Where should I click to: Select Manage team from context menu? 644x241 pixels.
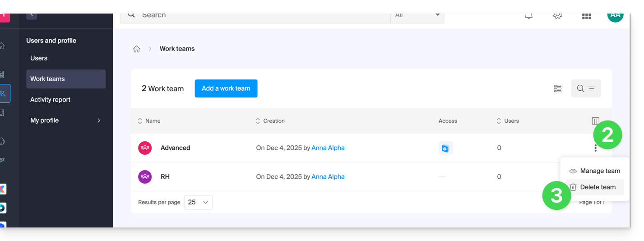(x=595, y=171)
